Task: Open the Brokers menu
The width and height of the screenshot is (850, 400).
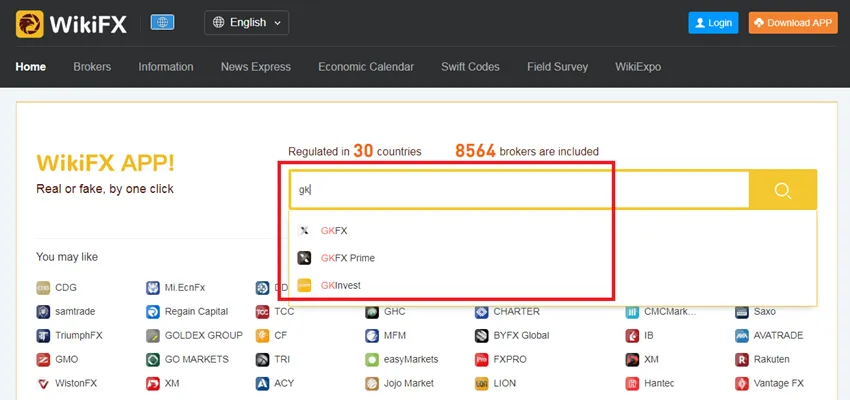Action: pos(92,67)
